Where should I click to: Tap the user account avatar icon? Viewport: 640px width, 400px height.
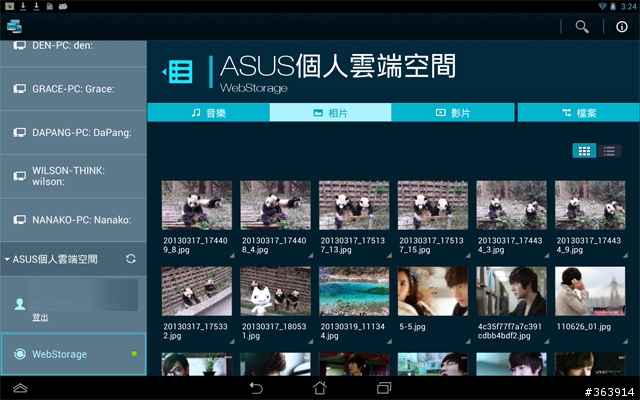click(x=20, y=304)
